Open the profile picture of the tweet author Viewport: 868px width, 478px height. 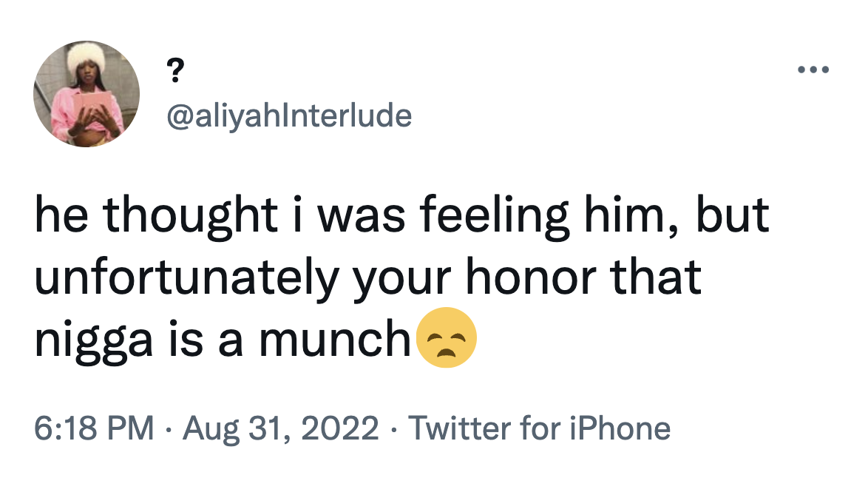(87, 93)
